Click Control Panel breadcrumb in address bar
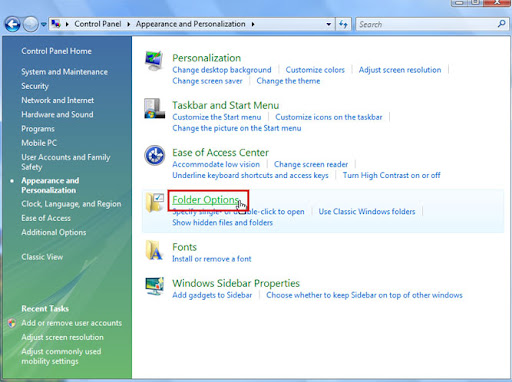Image resolution: width=512 pixels, height=382 pixels. [x=98, y=24]
